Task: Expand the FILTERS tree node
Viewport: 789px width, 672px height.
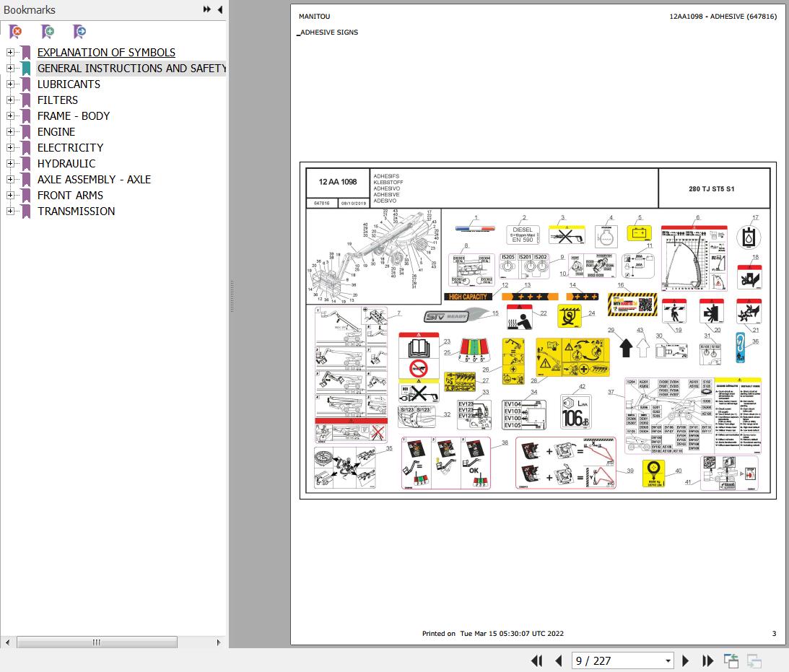Action: [10, 100]
